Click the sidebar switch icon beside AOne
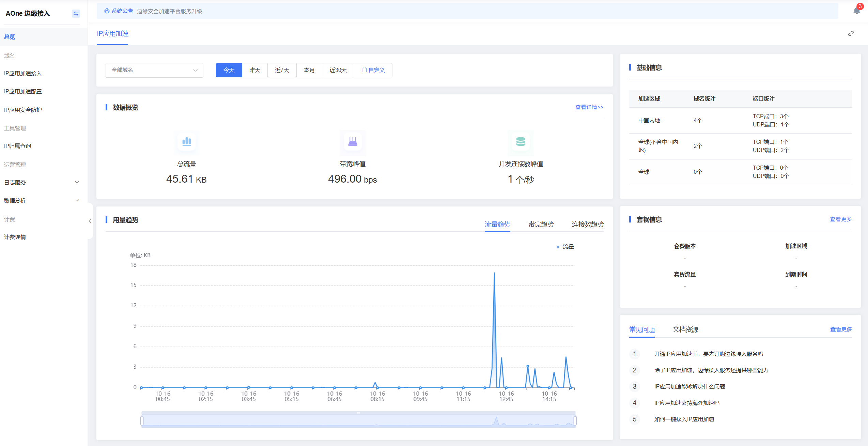 click(76, 14)
